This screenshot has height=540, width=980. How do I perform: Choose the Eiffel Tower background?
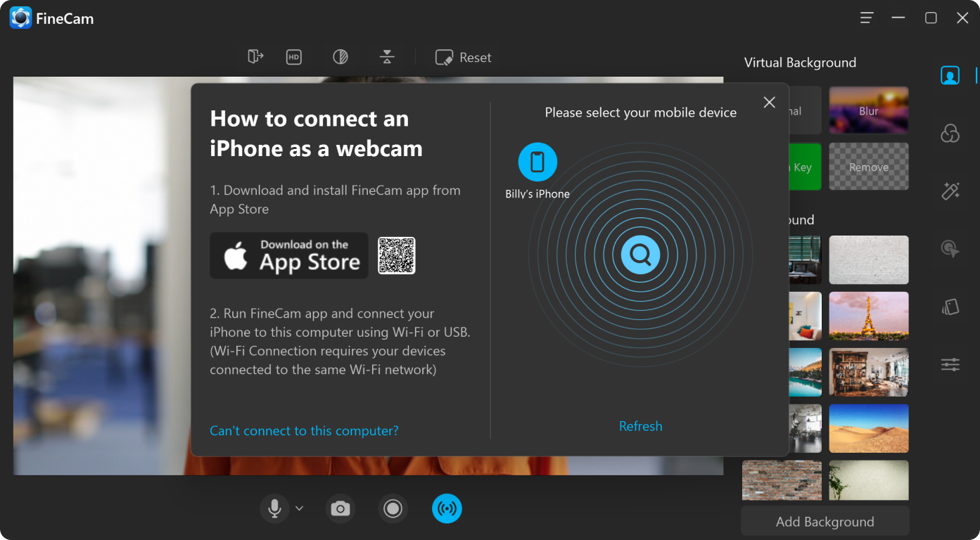tap(869, 316)
